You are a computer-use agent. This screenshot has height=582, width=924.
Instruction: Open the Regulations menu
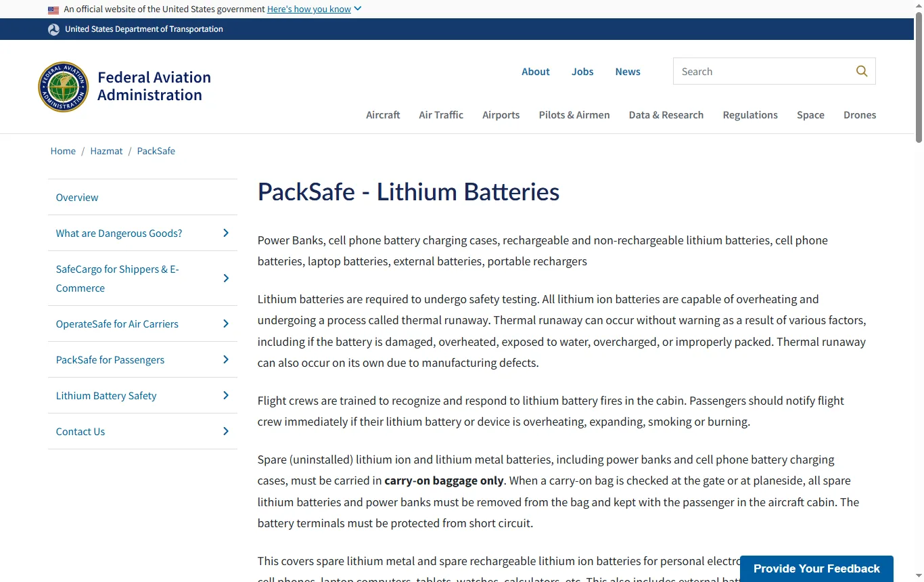pos(750,115)
